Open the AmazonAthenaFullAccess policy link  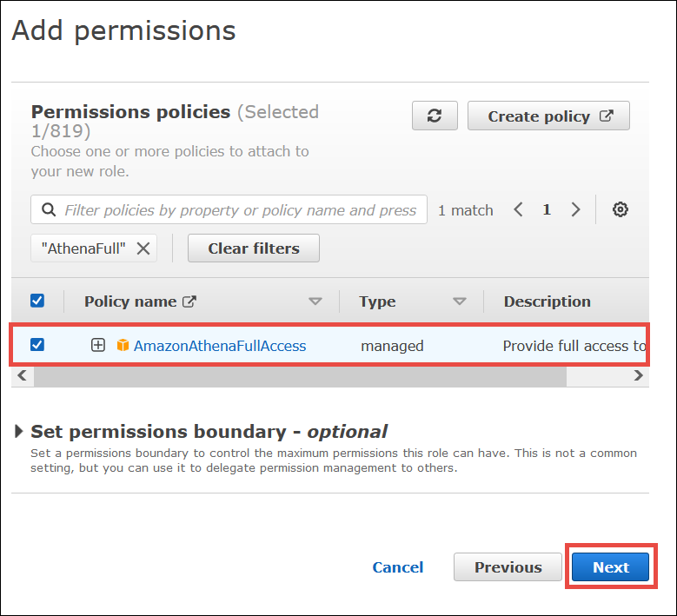click(220, 345)
